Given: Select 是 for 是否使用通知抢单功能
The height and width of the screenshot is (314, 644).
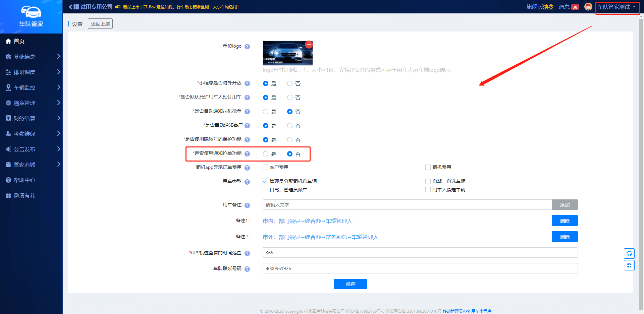Looking at the screenshot, I should (266, 154).
